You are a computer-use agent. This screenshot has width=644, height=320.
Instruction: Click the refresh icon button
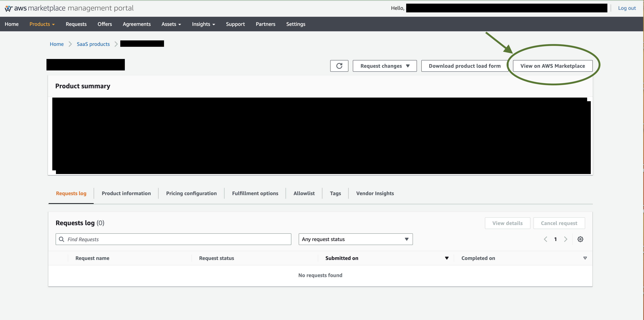click(339, 66)
